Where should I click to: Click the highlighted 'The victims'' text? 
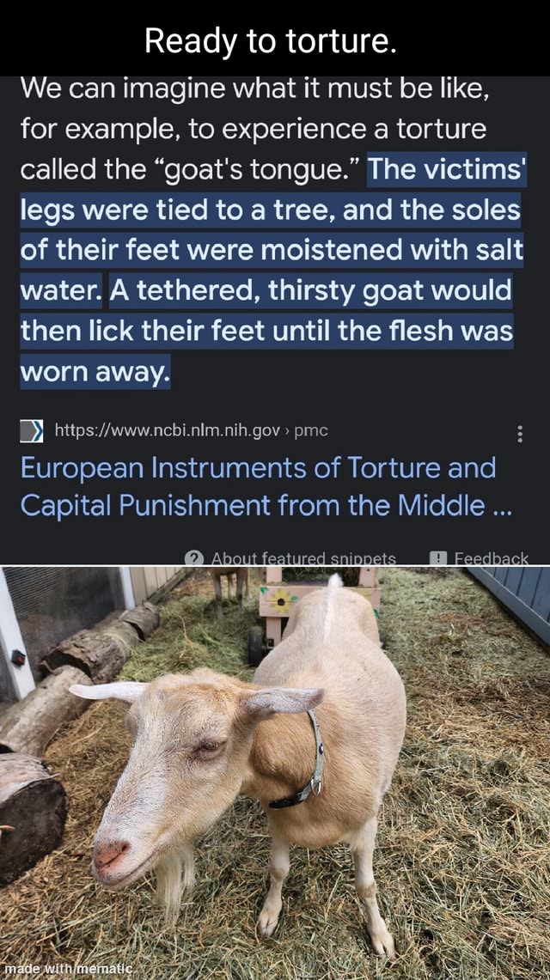pos(446,169)
